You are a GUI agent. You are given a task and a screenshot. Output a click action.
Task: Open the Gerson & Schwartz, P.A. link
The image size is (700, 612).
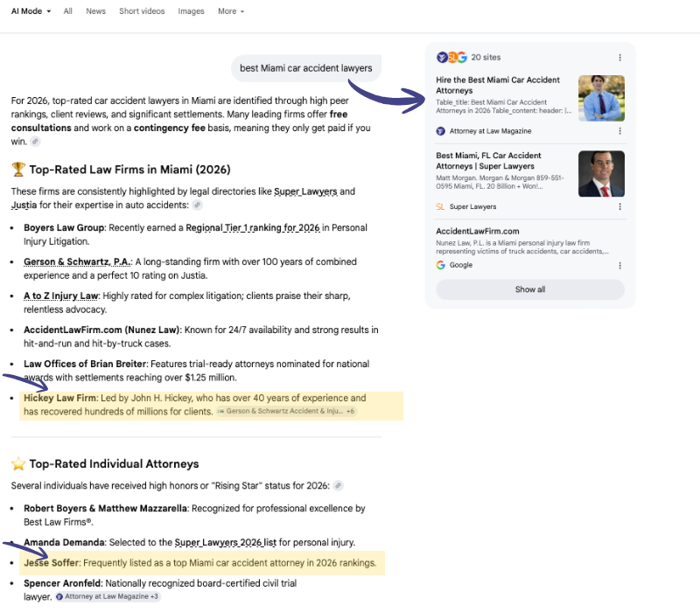tap(77, 261)
